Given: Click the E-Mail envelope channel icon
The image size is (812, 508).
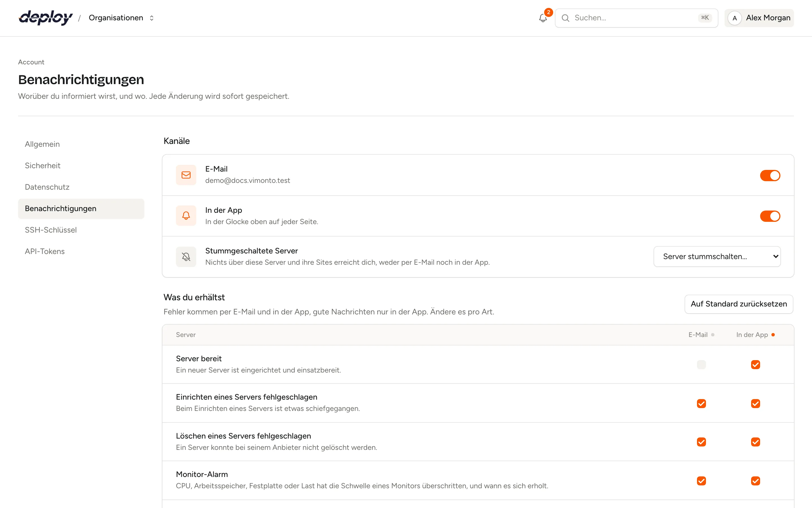Looking at the screenshot, I should point(186,175).
